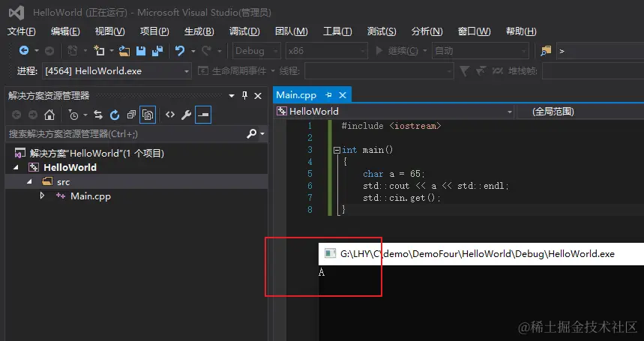This screenshot has width=644, height=341.
Task: Click the Pending Changes Filter clock icon
Action: tap(73, 115)
